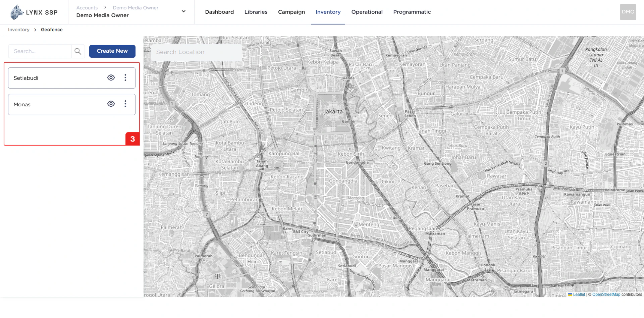
Task: Toggle visibility of the Monas geofence
Action: 111,104
